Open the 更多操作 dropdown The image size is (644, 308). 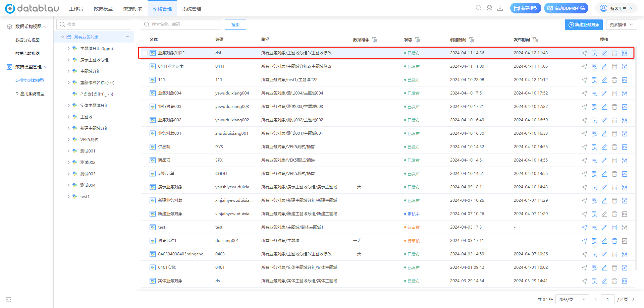pos(622,25)
